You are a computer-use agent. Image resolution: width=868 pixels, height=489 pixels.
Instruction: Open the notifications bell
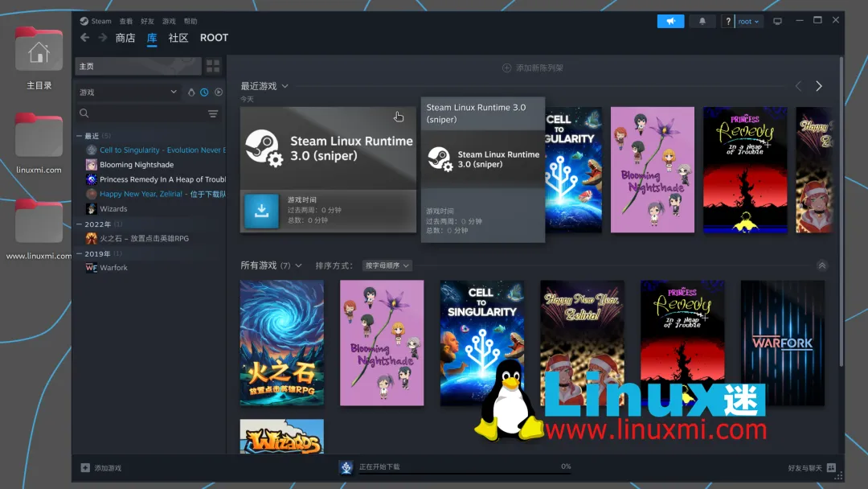702,21
